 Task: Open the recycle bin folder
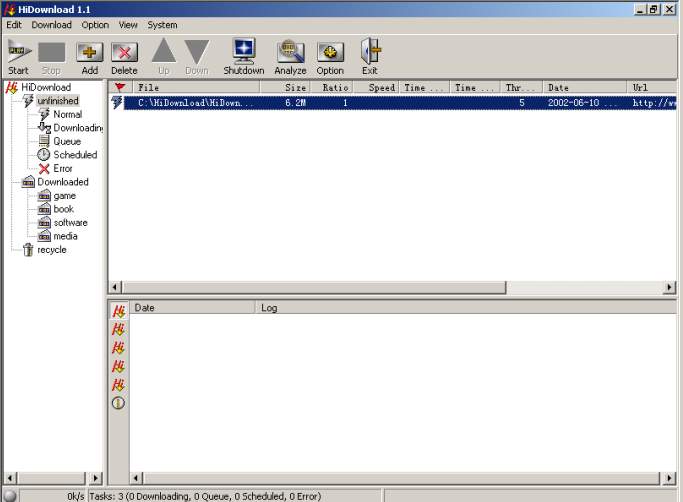tap(52, 250)
